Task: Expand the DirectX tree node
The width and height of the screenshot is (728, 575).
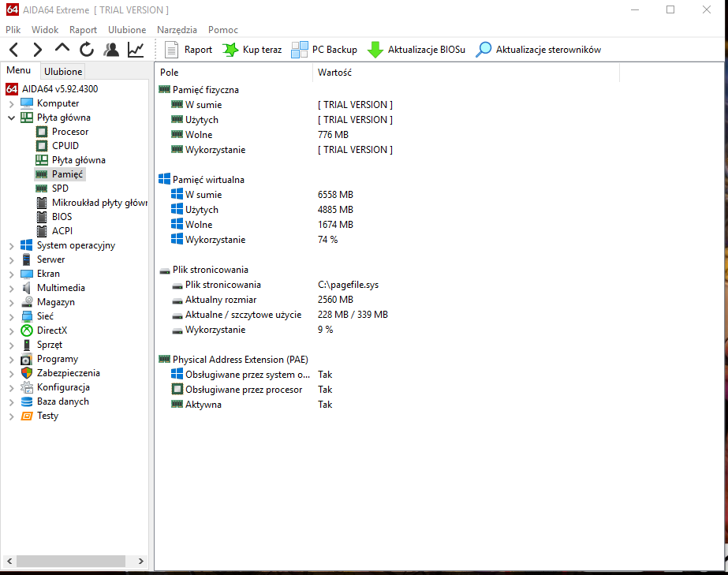Action: tap(12, 330)
